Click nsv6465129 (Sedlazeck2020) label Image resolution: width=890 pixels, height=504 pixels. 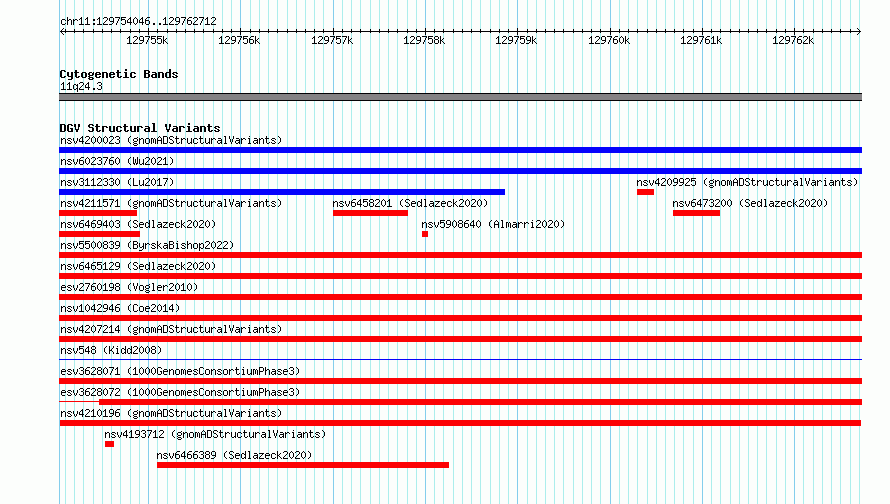pos(138,266)
